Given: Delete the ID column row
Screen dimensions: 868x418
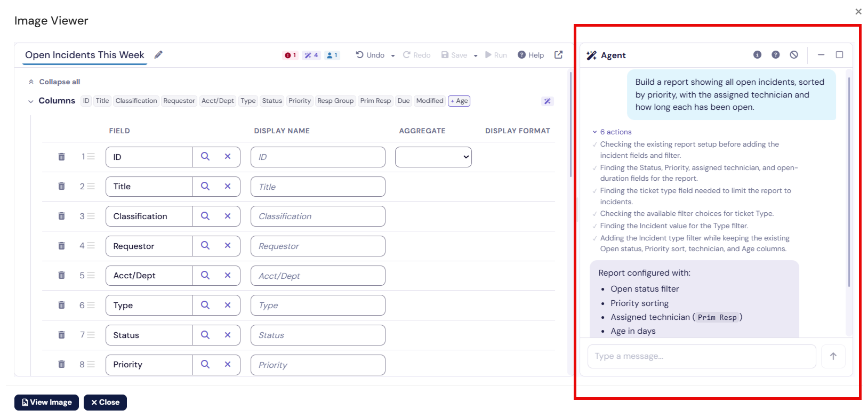Looking at the screenshot, I should click(x=62, y=157).
